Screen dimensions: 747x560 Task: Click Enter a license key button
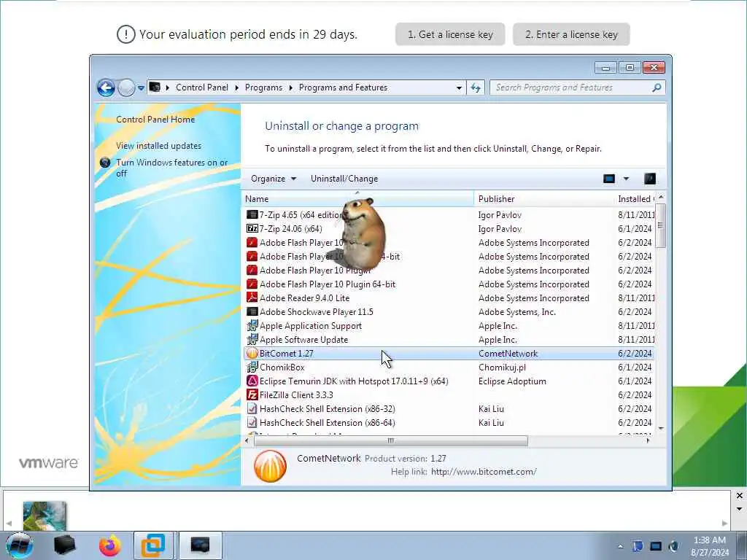(x=571, y=34)
